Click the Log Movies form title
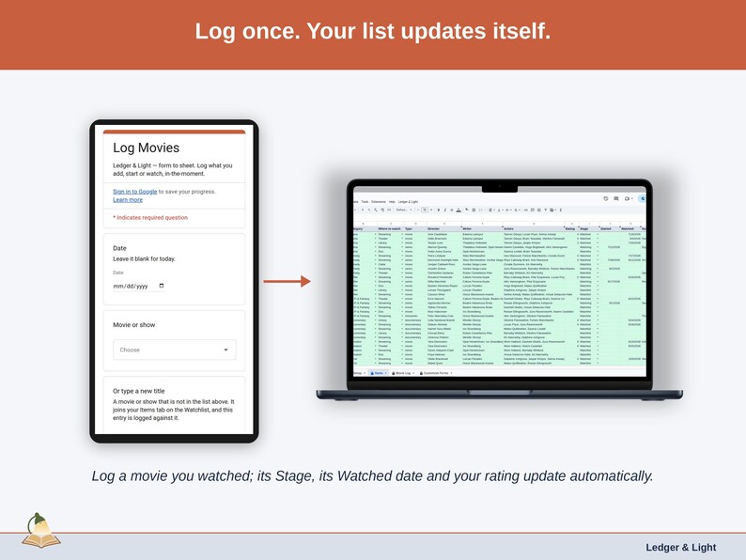746x560 pixels. [146, 148]
